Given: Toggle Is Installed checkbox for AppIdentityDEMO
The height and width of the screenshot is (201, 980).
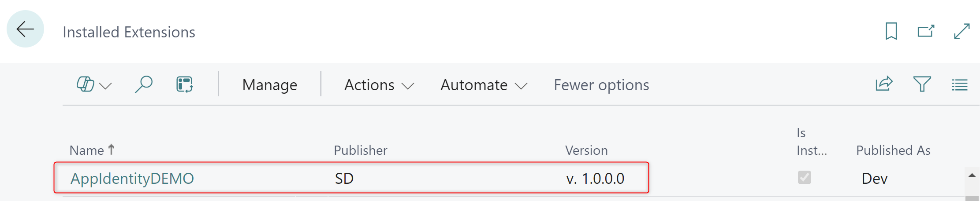Looking at the screenshot, I should 804,177.
